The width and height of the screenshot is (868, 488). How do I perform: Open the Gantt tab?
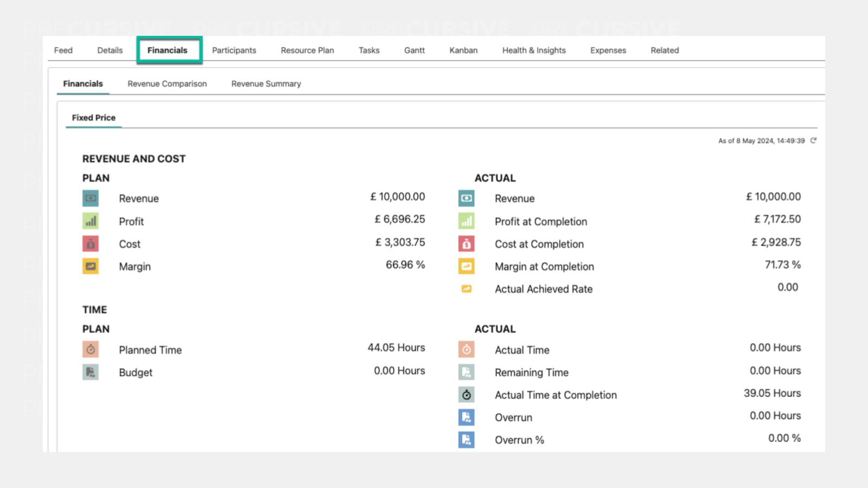click(414, 50)
